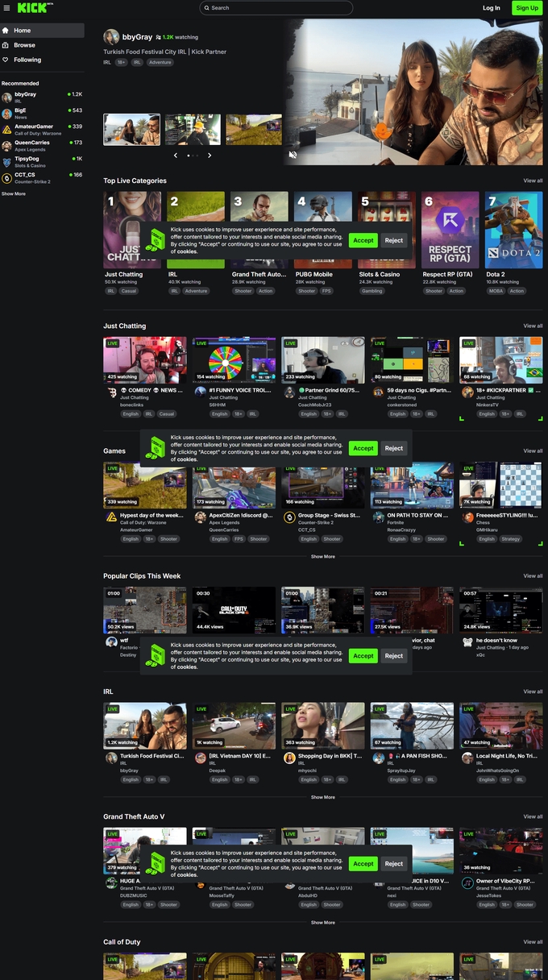Open the Dota 2 category card
The width and height of the screenshot is (548, 980).
[514, 230]
